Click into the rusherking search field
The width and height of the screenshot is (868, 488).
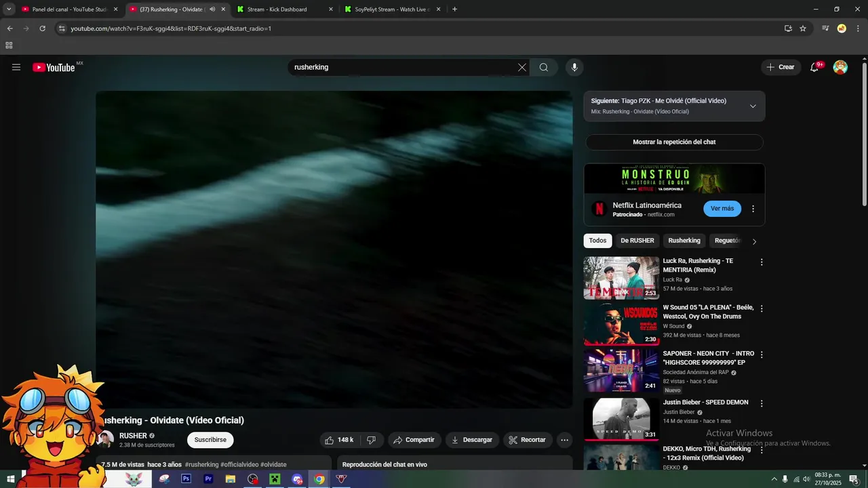coord(403,67)
